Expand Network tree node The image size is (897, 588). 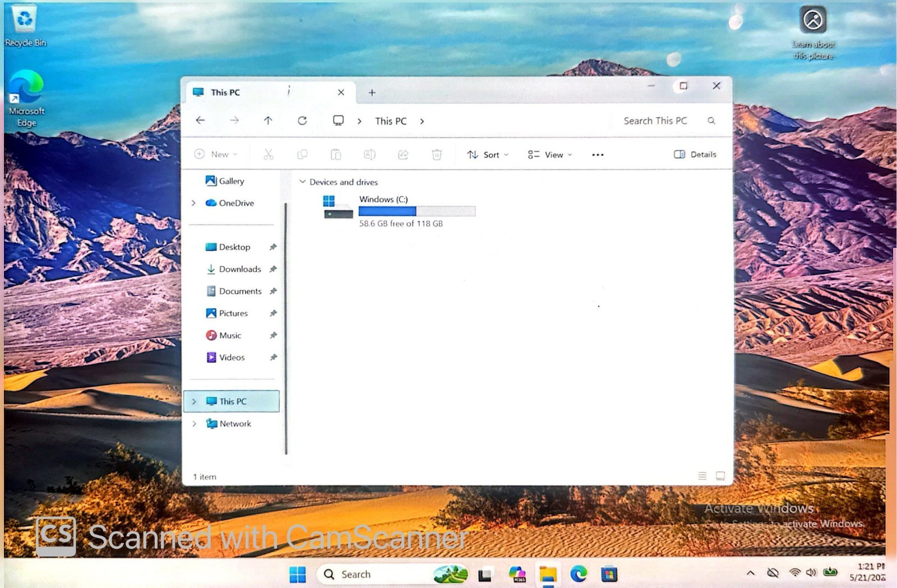click(195, 424)
